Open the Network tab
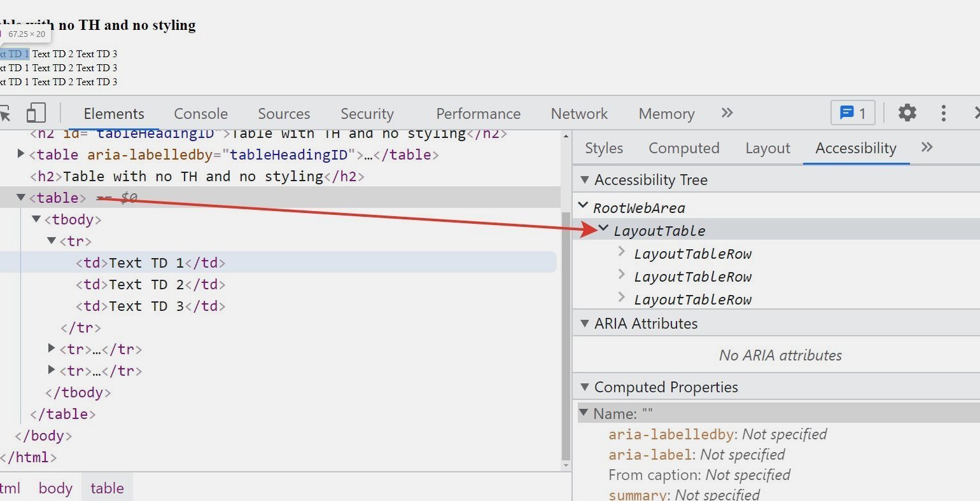 point(579,114)
